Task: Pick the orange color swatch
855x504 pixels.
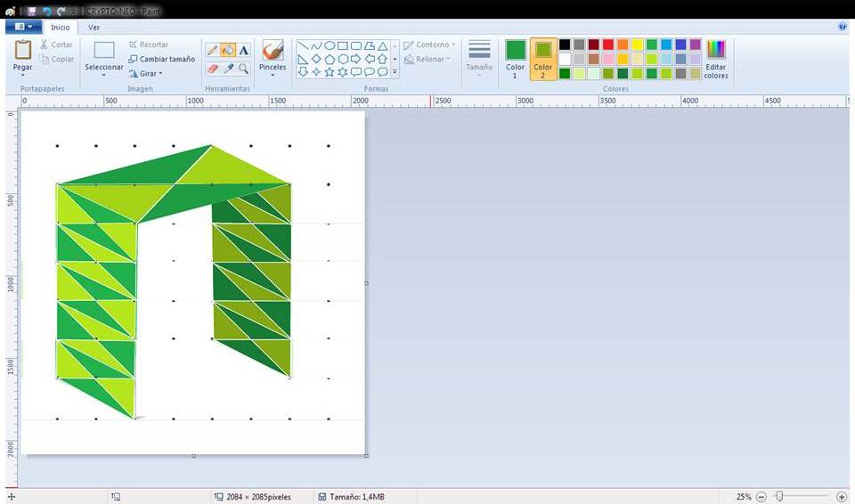Action: (623, 45)
